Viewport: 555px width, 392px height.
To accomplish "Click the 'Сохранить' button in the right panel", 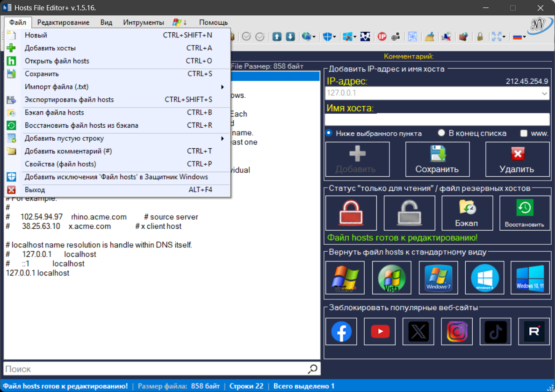I will point(438,160).
